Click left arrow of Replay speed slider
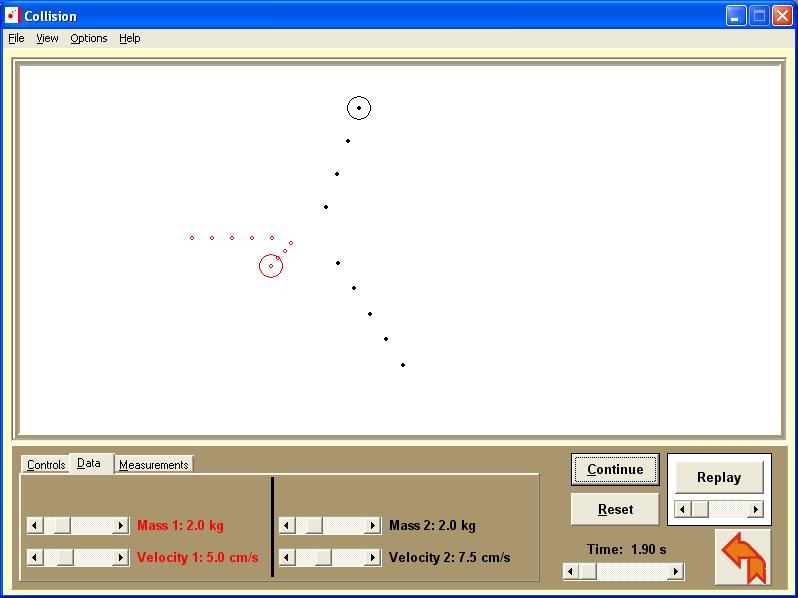 (x=682, y=509)
